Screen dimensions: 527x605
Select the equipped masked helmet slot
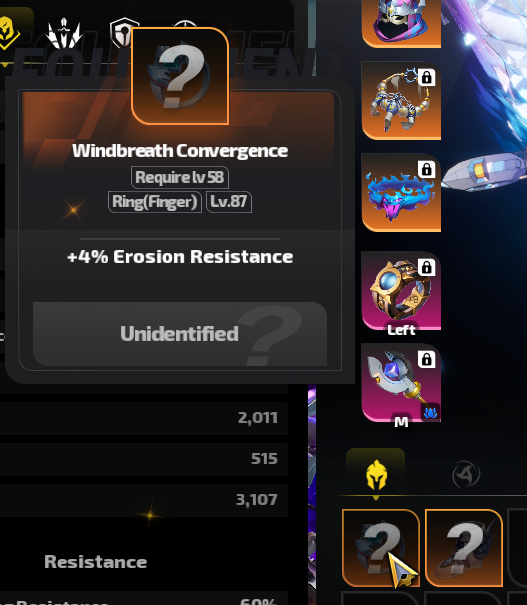(401, 23)
